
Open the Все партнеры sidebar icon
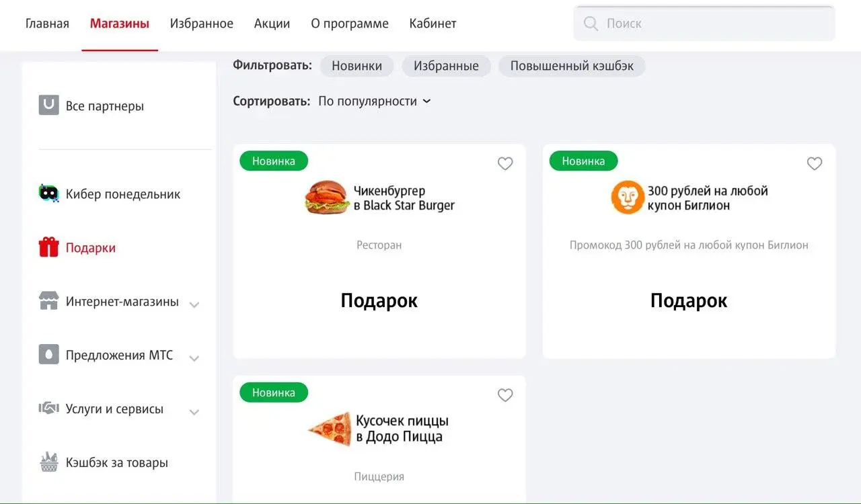click(x=48, y=106)
